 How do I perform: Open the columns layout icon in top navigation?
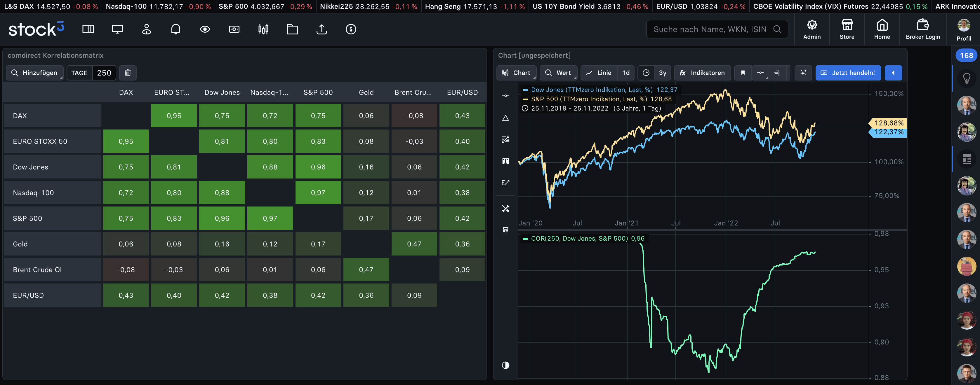pos(88,29)
